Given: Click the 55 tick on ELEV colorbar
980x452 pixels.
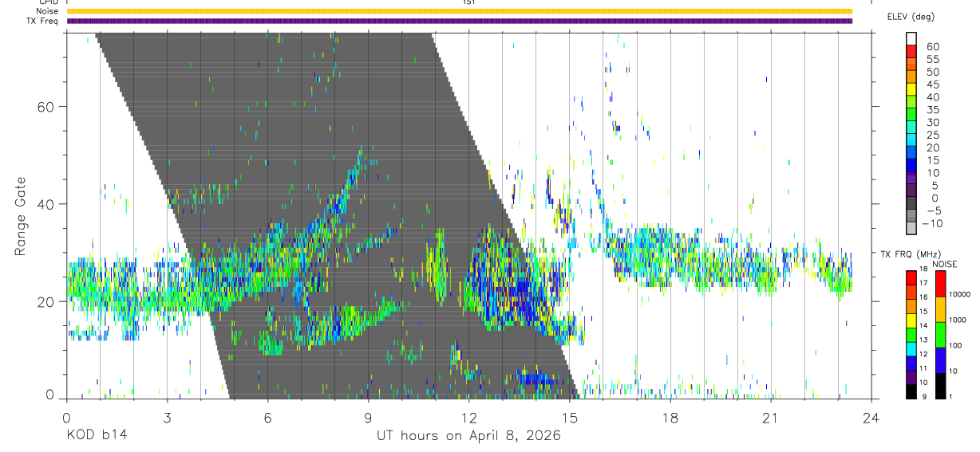Looking at the screenshot, I should coord(932,60).
